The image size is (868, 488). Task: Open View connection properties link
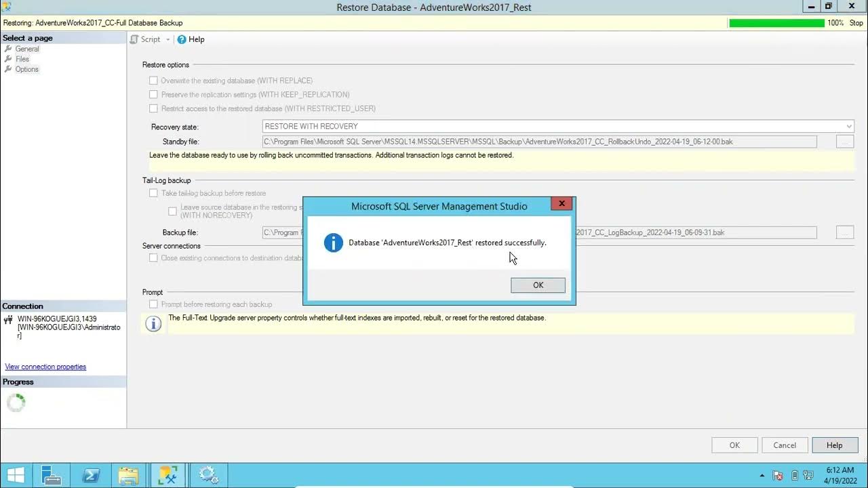[45, 367]
